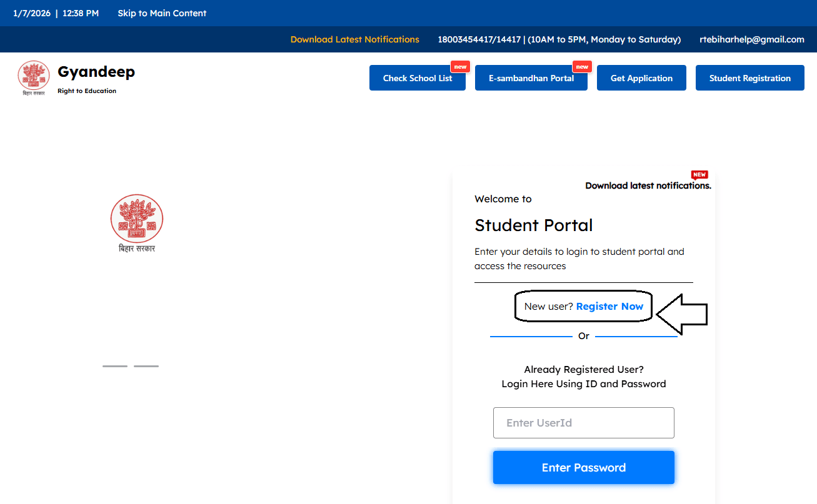Viewport: 817px width, 504px height.
Task: Click the Enter Password button
Action: pos(583,467)
